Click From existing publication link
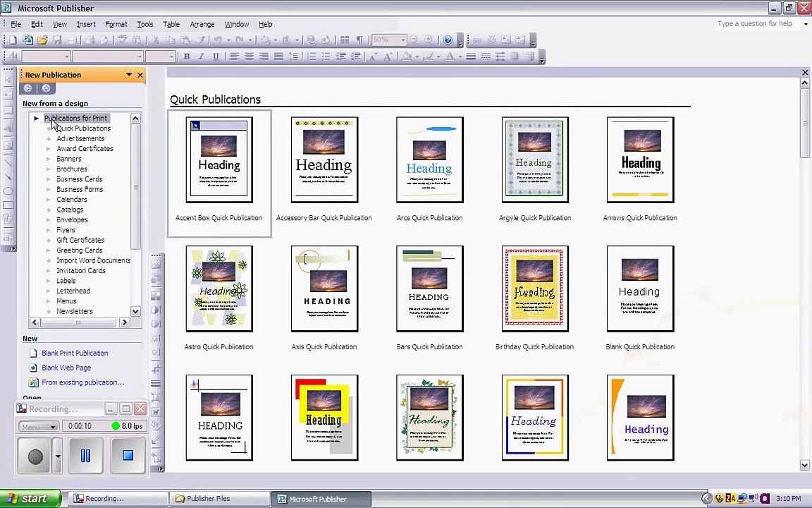 pos(83,382)
